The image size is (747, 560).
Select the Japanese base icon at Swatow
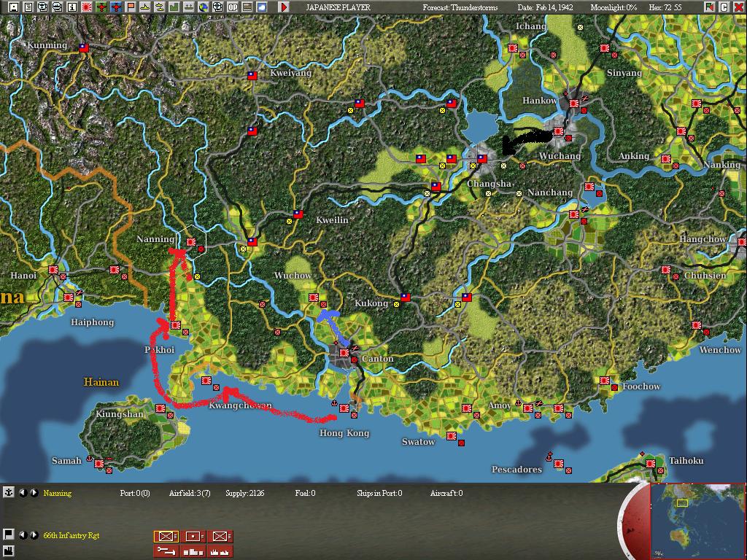click(451, 436)
